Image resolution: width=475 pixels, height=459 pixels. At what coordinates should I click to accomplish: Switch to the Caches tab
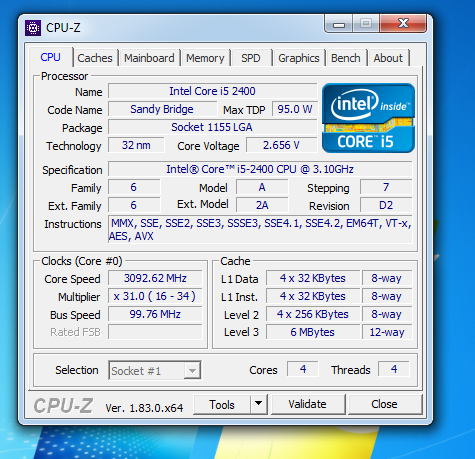point(95,58)
